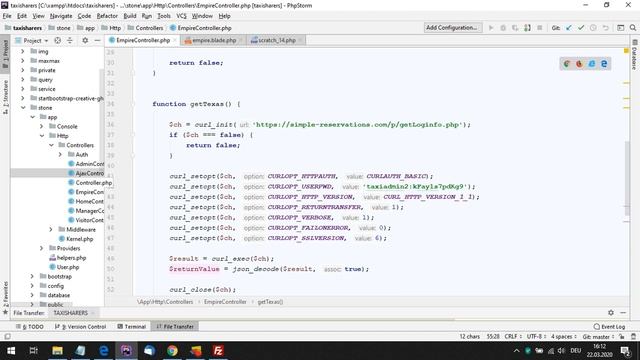Open the Refactor menu

coord(107,16)
